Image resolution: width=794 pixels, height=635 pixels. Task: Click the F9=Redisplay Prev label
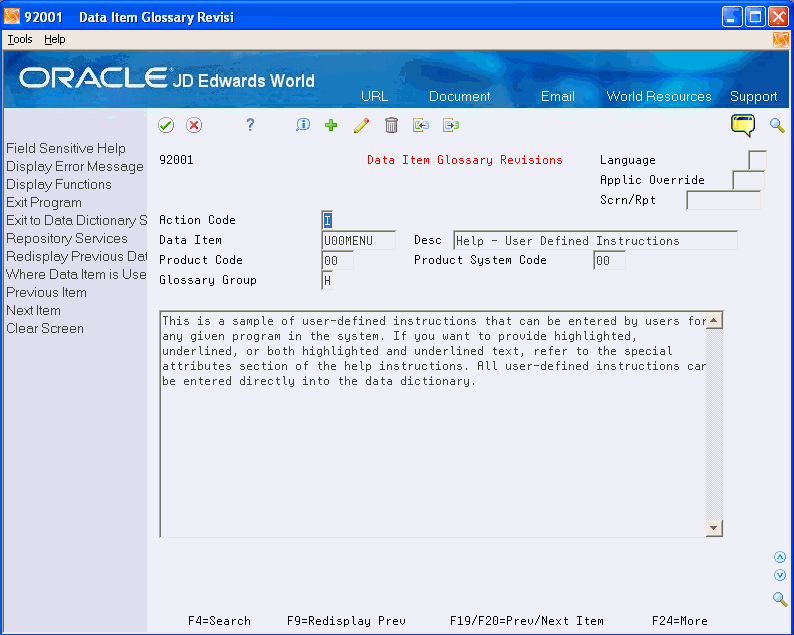(346, 621)
